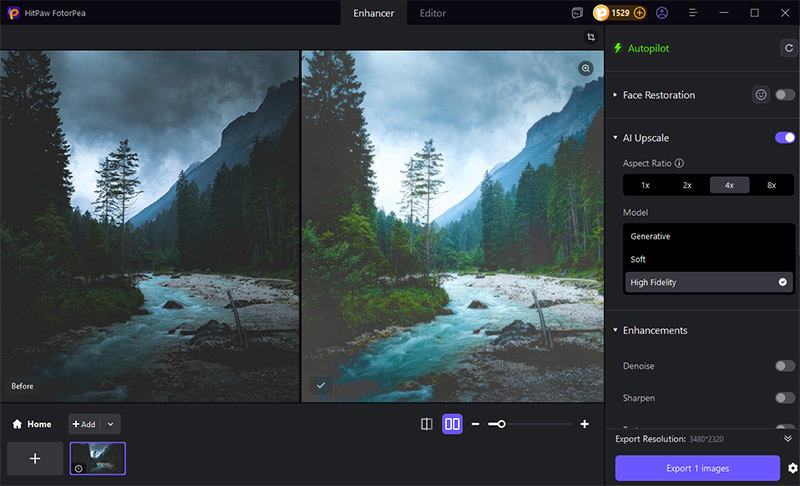Expand the Face Restoration section
Screen dimensions: 800x486
click(615, 95)
